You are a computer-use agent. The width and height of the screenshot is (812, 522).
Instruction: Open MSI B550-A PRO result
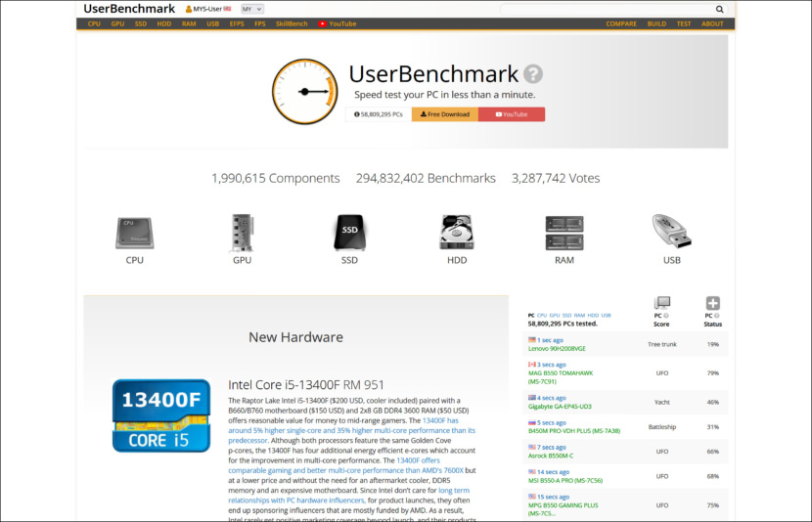[565, 481]
